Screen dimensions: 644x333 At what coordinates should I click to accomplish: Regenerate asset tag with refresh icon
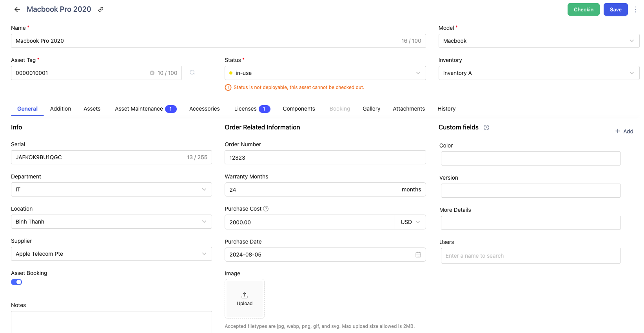click(192, 73)
